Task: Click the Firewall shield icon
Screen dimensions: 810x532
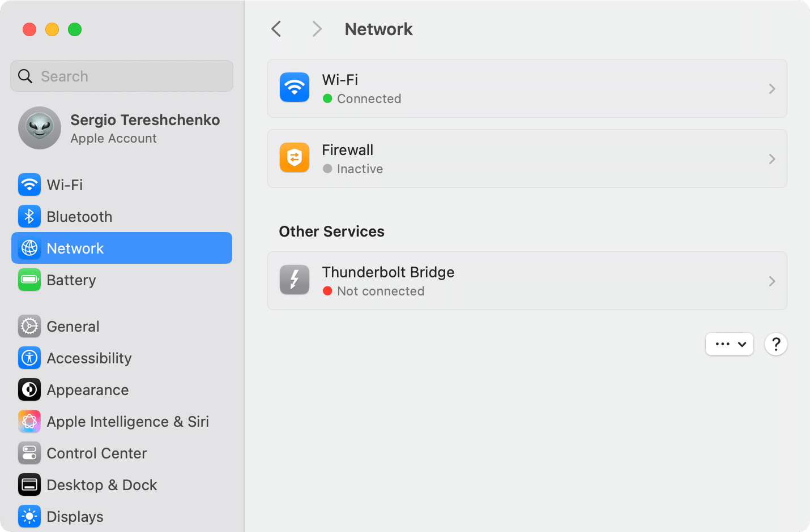Action: click(x=294, y=158)
